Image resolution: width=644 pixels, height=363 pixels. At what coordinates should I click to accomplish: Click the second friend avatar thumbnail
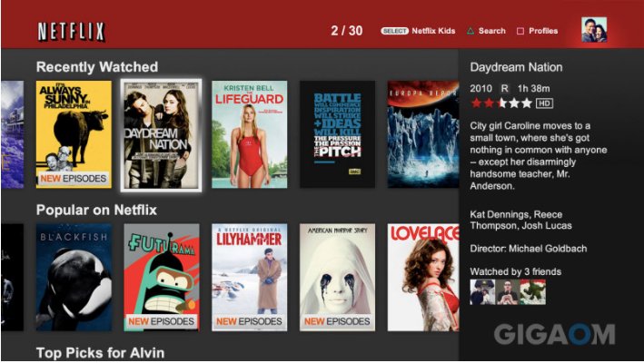coord(508,292)
